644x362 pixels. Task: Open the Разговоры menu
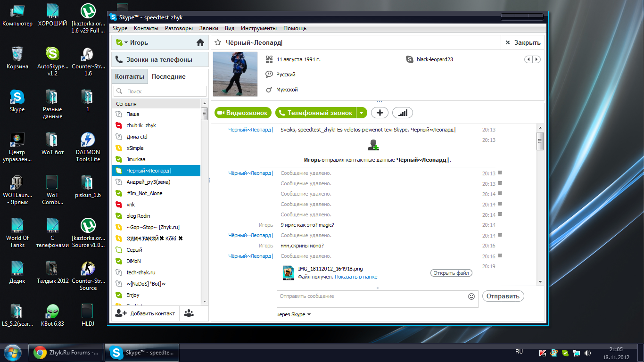[x=179, y=28]
